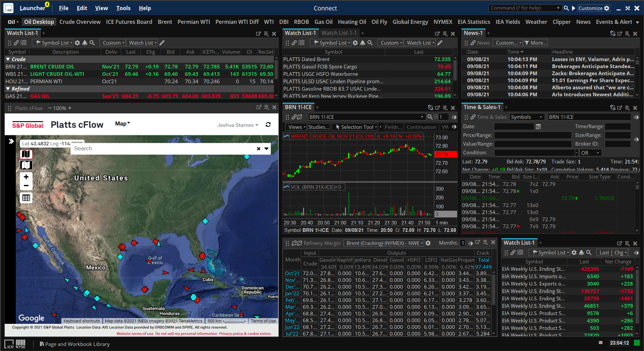Click the lower map layer icon in cFlow
The width and height of the screenshot is (644, 351).
pos(26,165)
